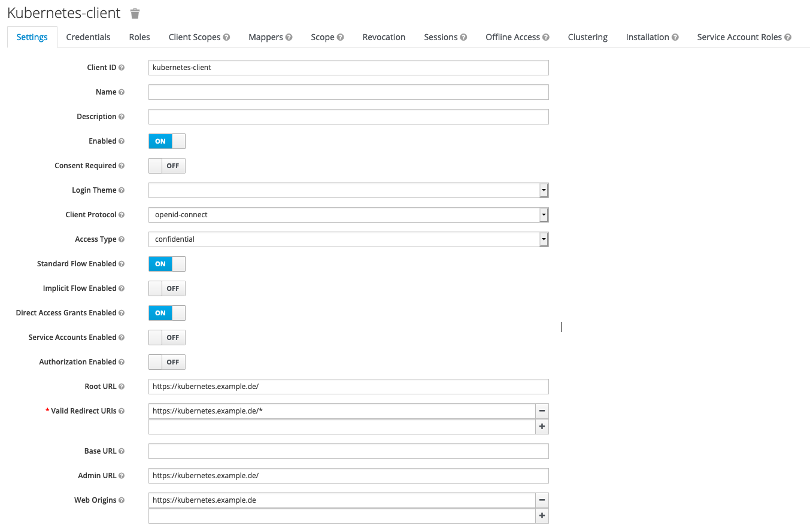
Task: Open the Service Account Roles tab
Action: click(x=744, y=37)
